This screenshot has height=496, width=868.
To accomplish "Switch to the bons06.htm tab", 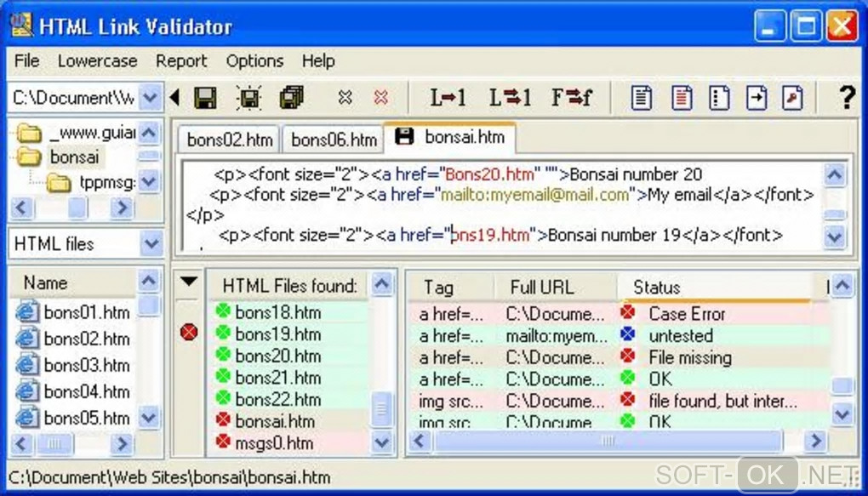I will 334,140.
